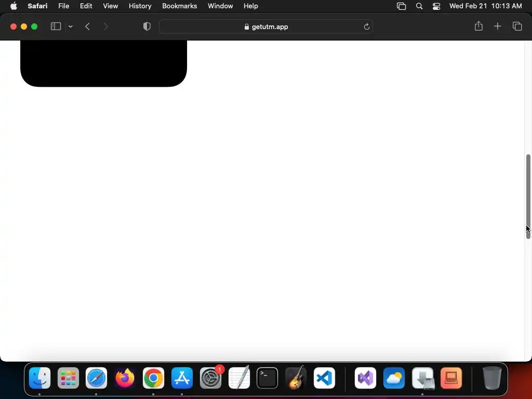
Task: Click the date and time in menu bar
Action: tap(486, 6)
